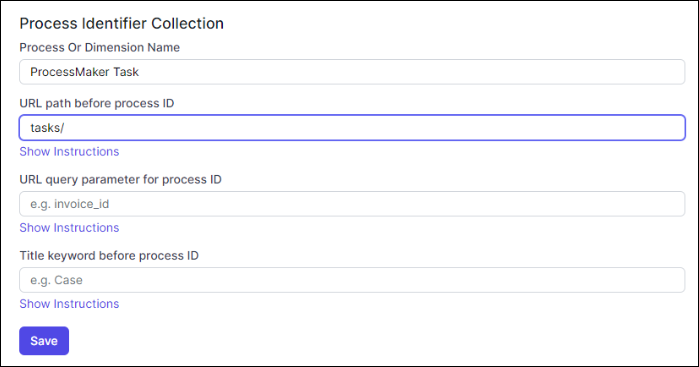Screen dimensions: 699x367
Task: Click the 'e.g. Case' placeholder text
Action: pos(56,280)
